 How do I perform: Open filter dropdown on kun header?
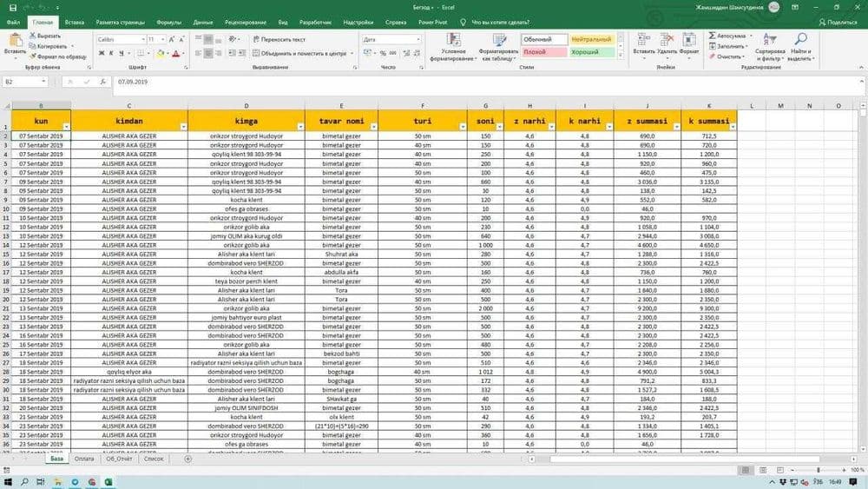pyautogui.click(x=67, y=127)
